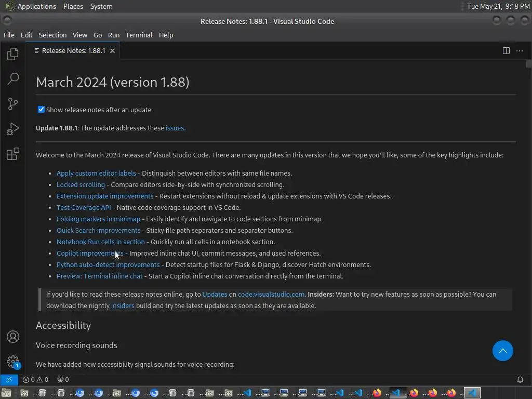Open errors and warnings count in status bar

tap(35, 379)
